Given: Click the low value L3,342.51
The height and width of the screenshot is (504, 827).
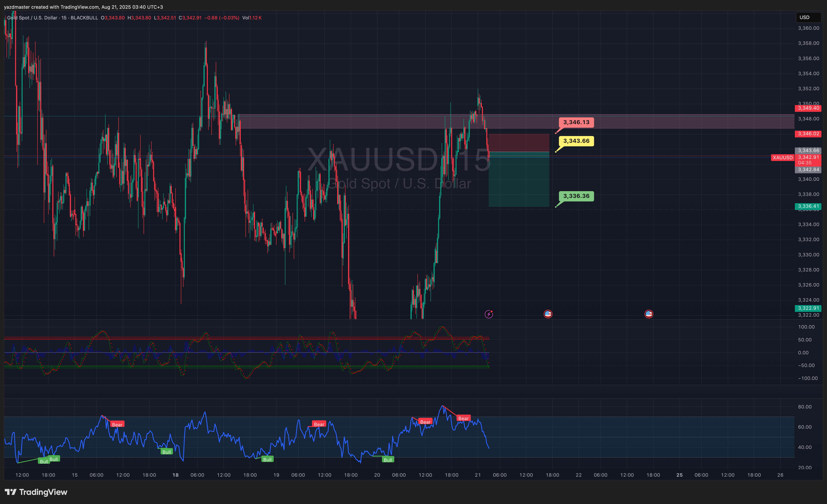Looking at the screenshot, I should click(165, 18).
